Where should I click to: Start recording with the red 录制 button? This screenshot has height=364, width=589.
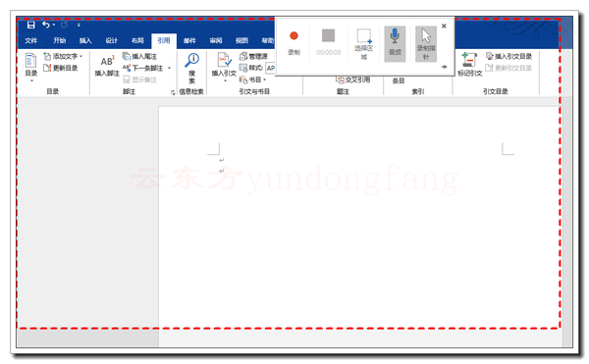point(294,43)
